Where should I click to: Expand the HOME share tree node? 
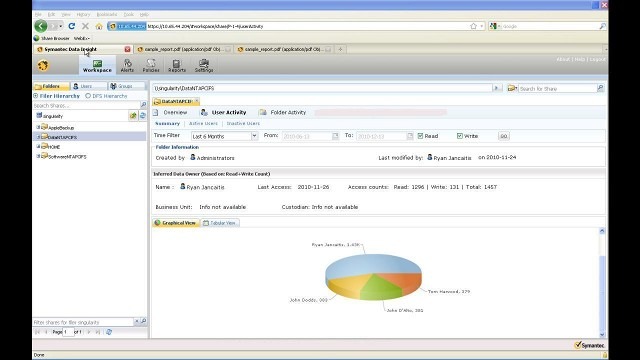[38, 147]
